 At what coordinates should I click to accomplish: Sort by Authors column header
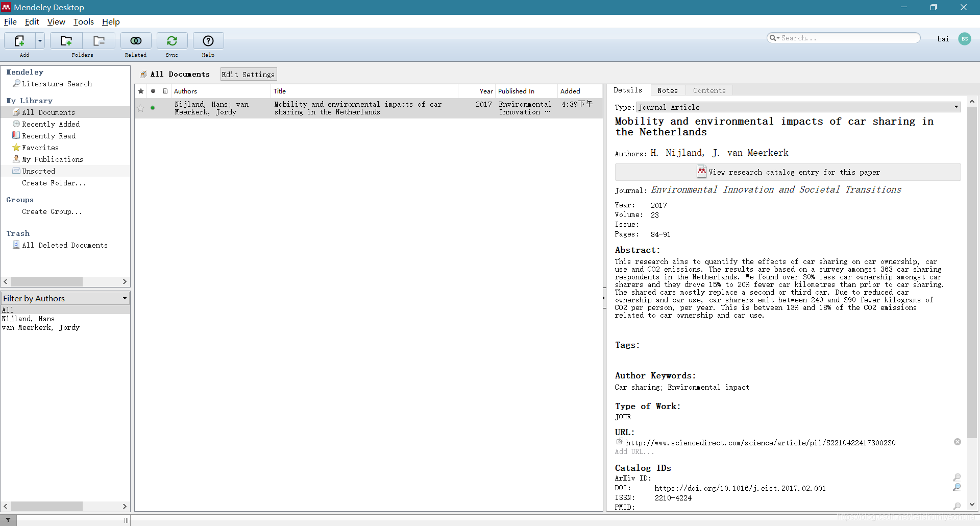[x=220, y=91]
